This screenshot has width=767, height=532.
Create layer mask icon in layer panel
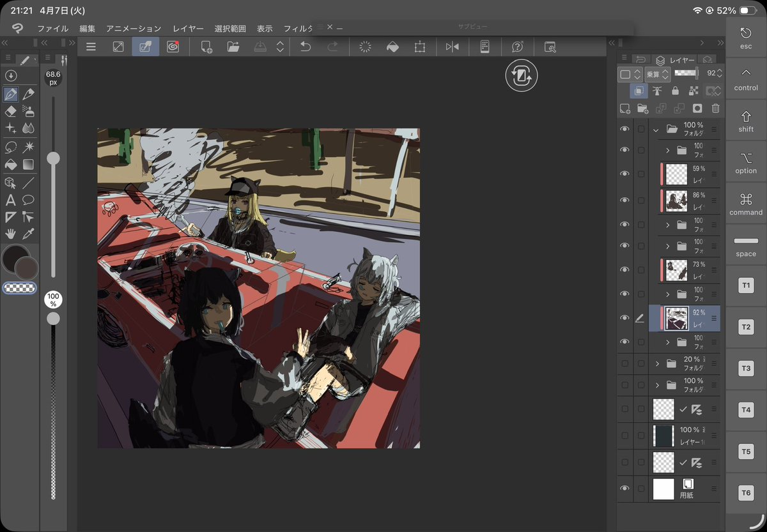698,109
